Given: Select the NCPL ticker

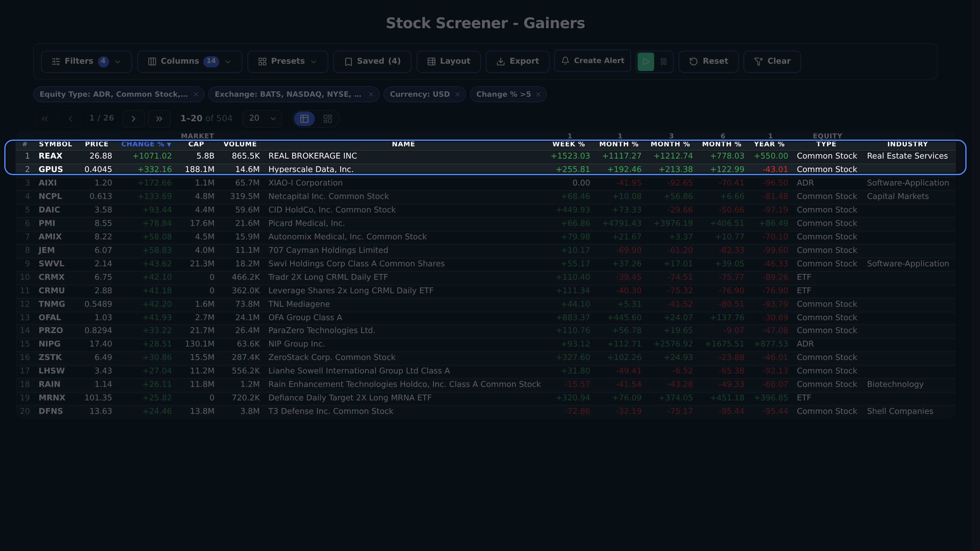Looking at the screenshot, I should point(50,196).
